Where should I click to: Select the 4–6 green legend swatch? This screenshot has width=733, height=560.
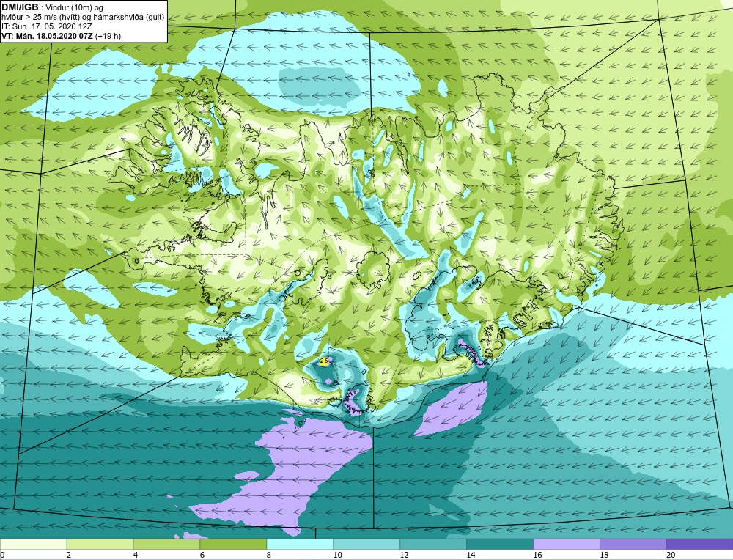pos(166,545)
